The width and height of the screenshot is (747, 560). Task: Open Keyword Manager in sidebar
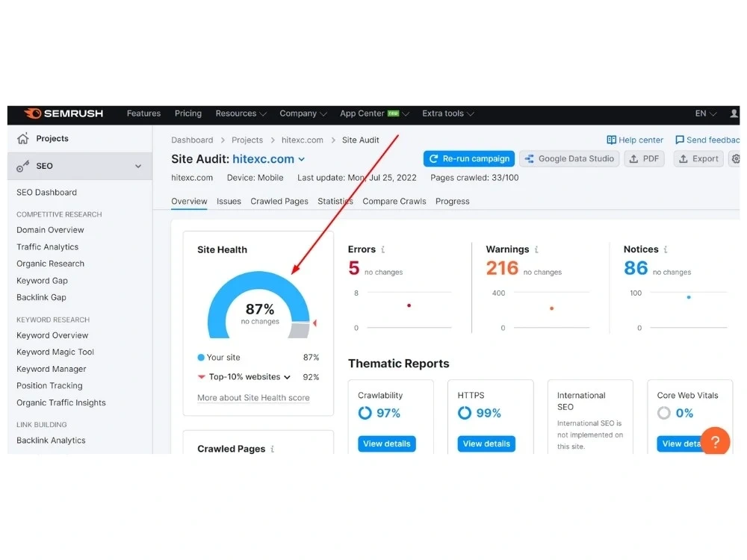point(52,369)
